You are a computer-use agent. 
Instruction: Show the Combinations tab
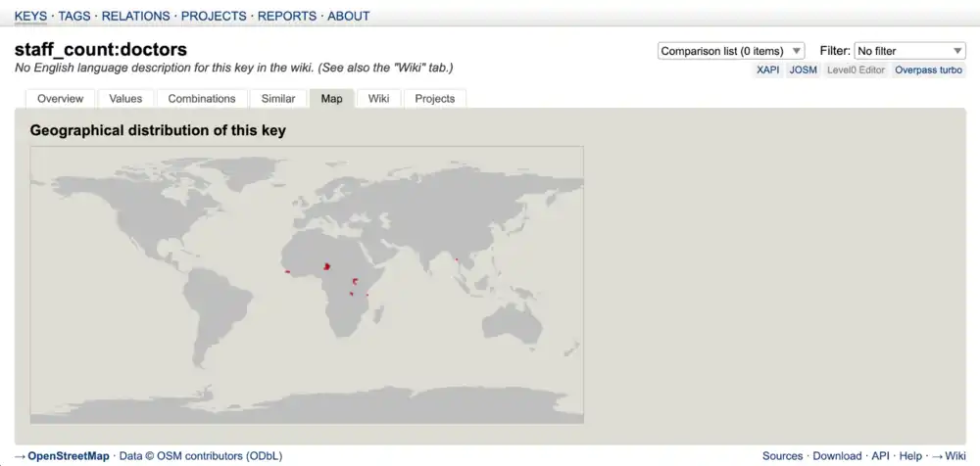[202, 99]
